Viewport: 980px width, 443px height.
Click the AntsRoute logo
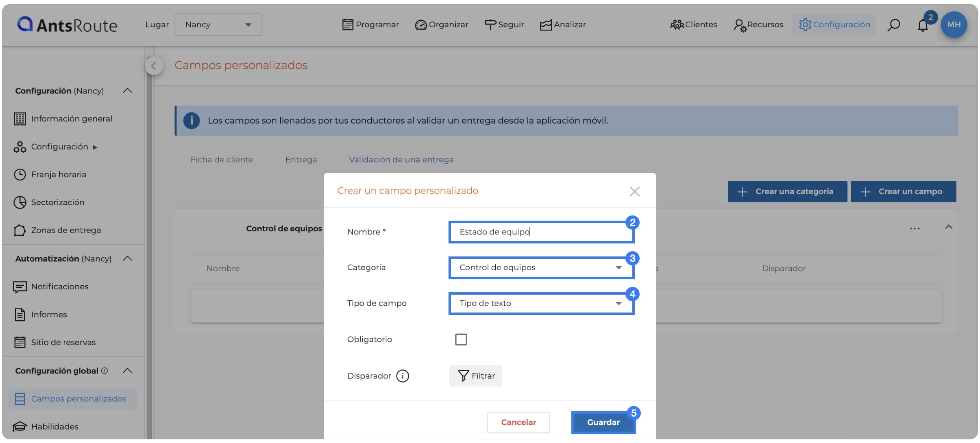(67, 25)
